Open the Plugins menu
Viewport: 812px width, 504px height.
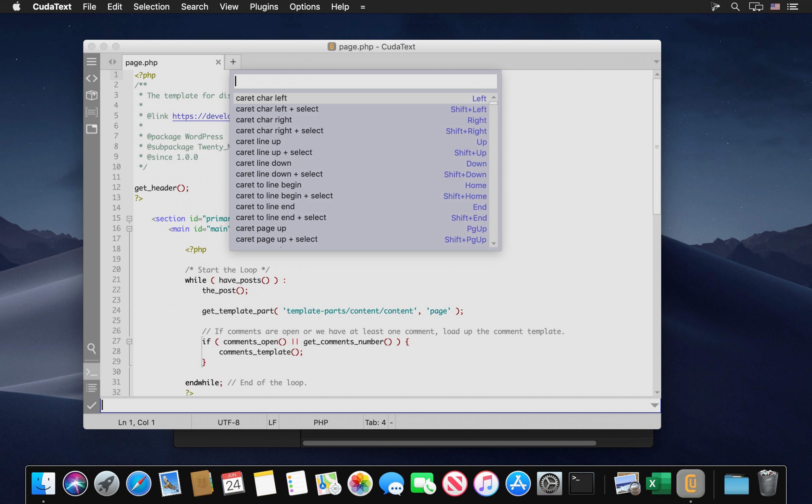coord(264,6)
